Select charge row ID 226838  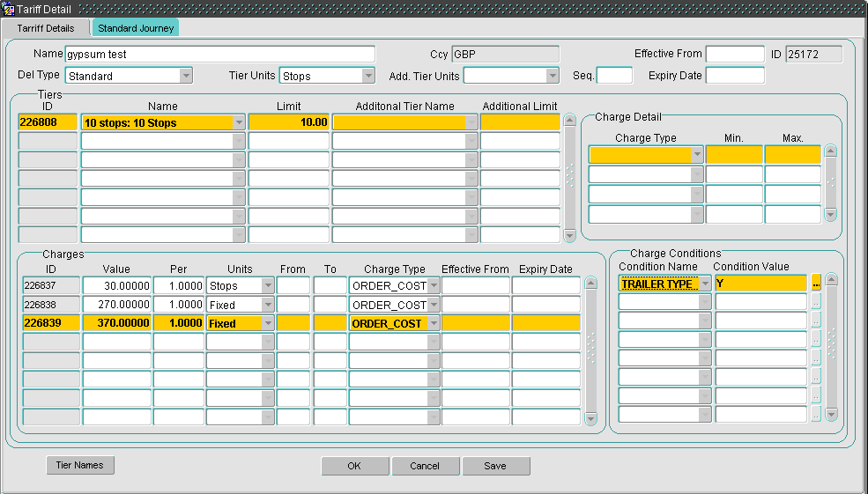click(51, 305)
